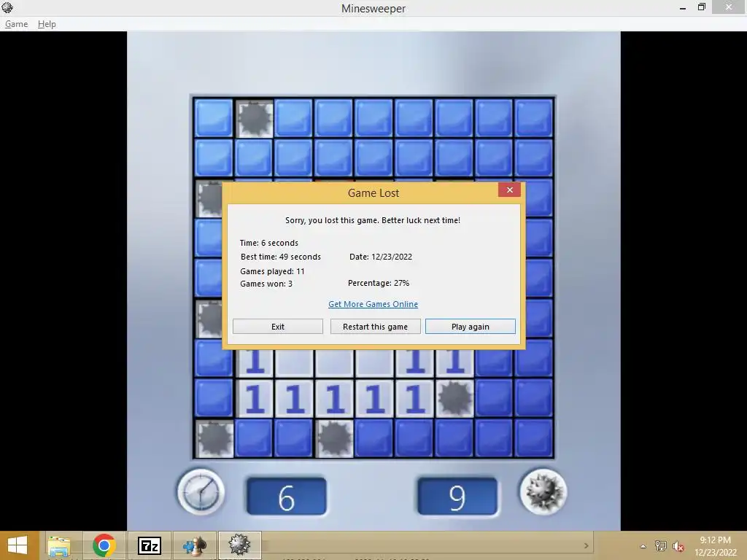
Task: Click the 1 tile directly above the bottom-row middle mine
Action: [334, 398]
